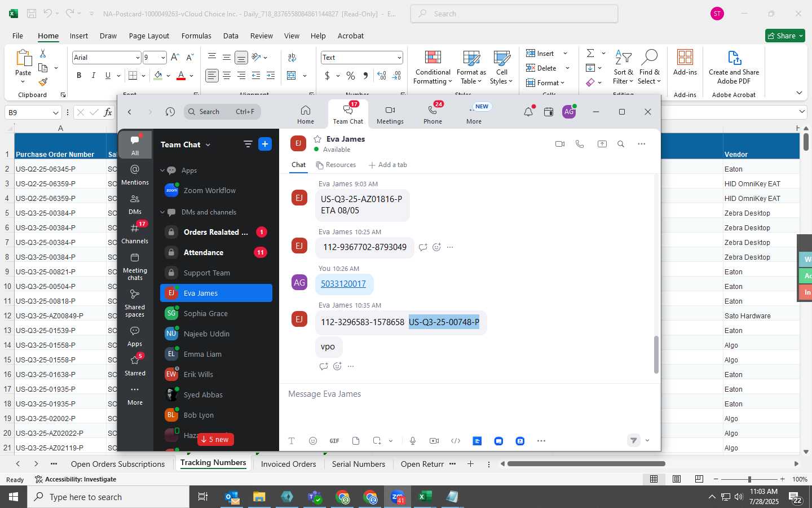Open Excel fill color swatch
812x508 pixels.
(158, 75)
